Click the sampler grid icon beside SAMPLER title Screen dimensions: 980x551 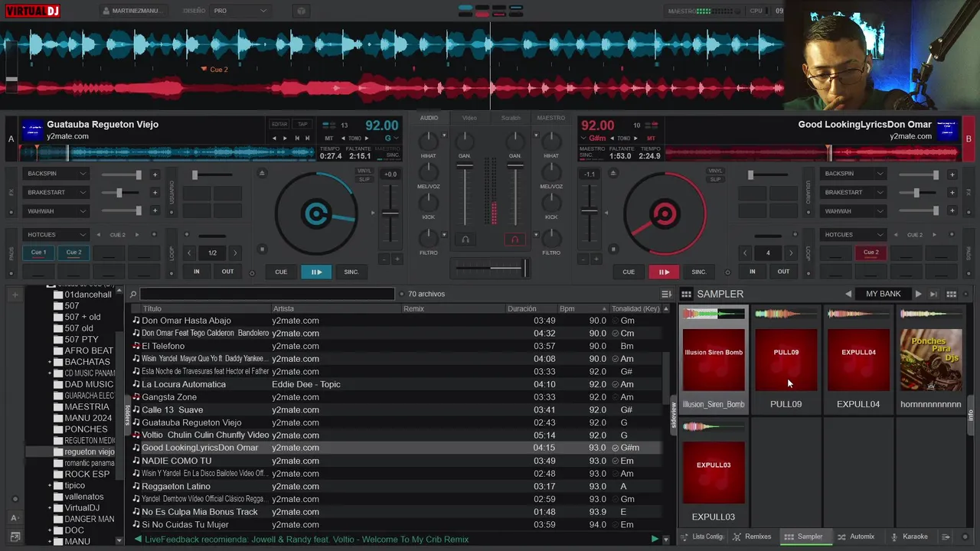tap(687, 294)
